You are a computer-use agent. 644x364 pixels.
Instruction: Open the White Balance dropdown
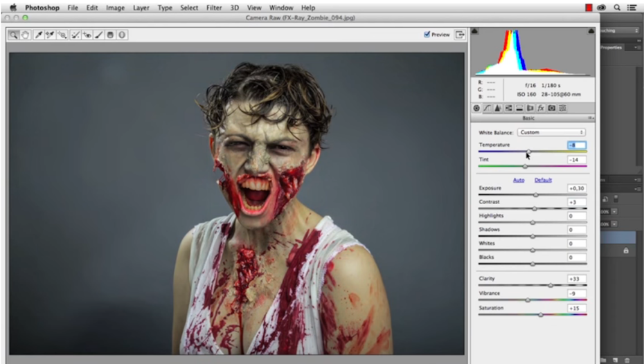coord(551,132)
